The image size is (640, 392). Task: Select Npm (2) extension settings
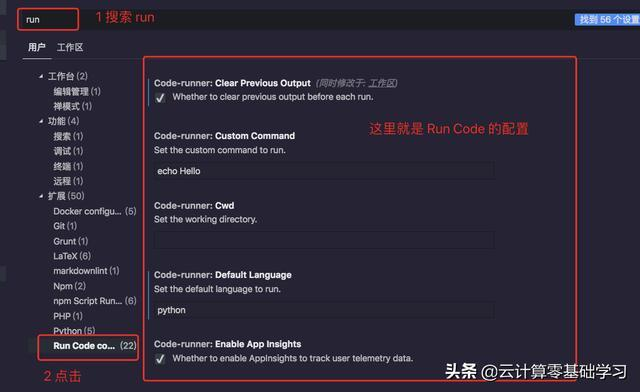69,286
